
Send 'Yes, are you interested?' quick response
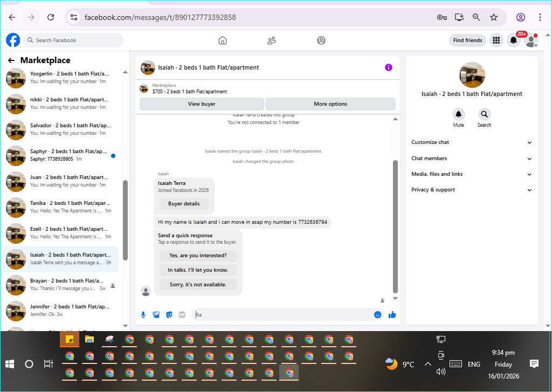point(198,256)
